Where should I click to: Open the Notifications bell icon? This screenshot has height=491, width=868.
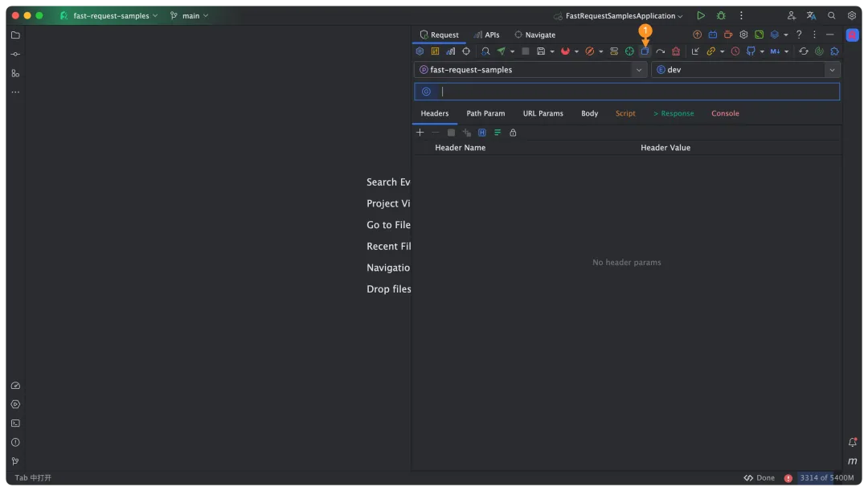pos(853,442)
